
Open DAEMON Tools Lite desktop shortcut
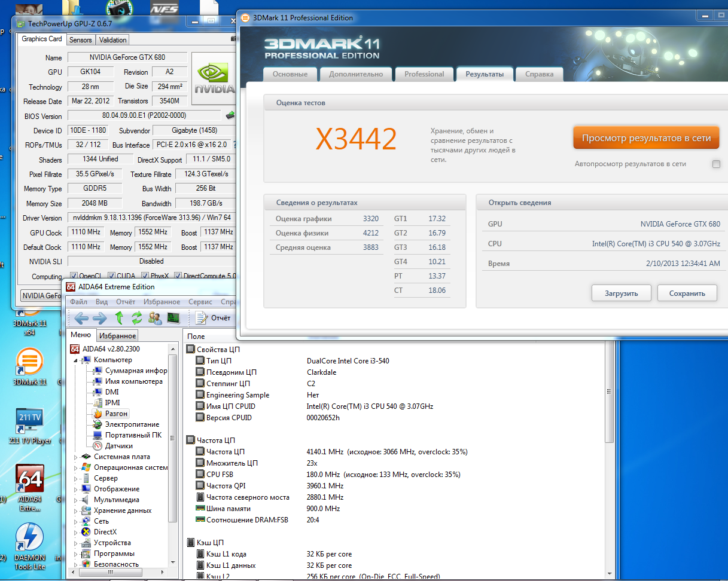point(30,546)
